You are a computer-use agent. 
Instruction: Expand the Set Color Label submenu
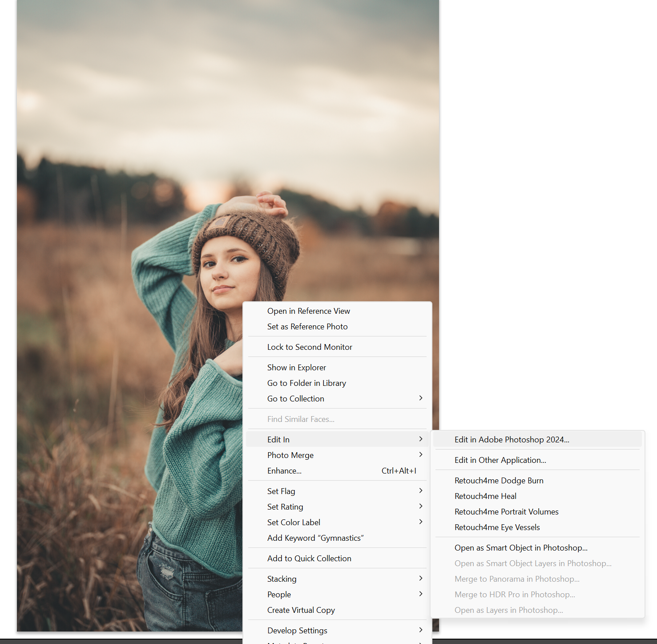tap(294, 522)
